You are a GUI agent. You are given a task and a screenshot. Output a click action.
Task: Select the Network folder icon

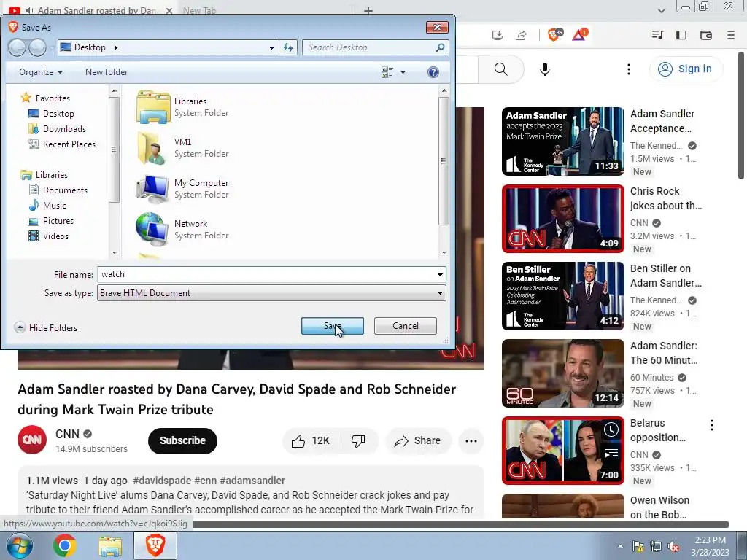(153, 230)
